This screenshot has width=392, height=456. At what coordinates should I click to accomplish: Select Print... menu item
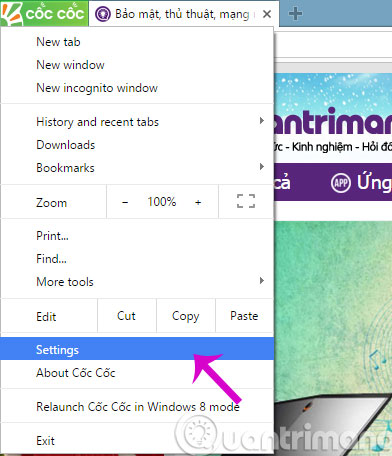click(x=137, y=236)
